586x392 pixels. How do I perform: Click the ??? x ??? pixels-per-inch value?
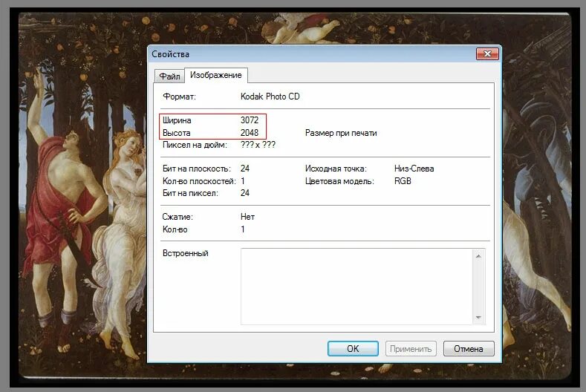pyautogui.click(x=258, y=145)
